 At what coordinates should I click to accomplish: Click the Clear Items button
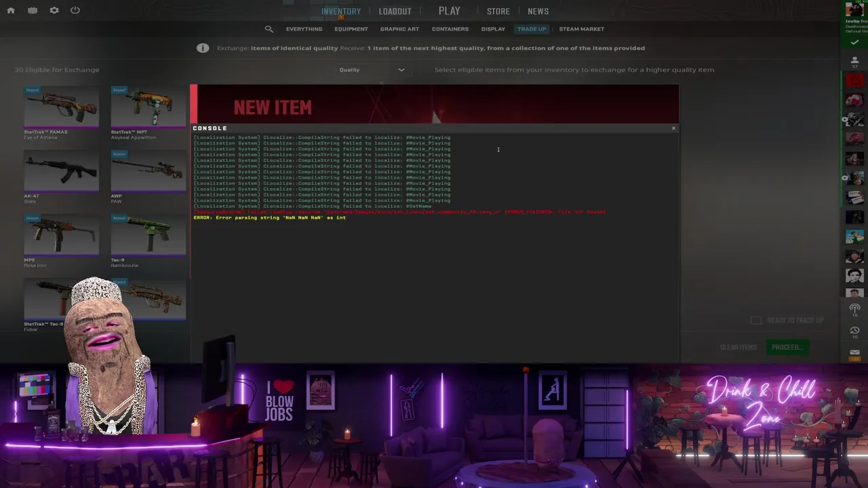[738, 347]
